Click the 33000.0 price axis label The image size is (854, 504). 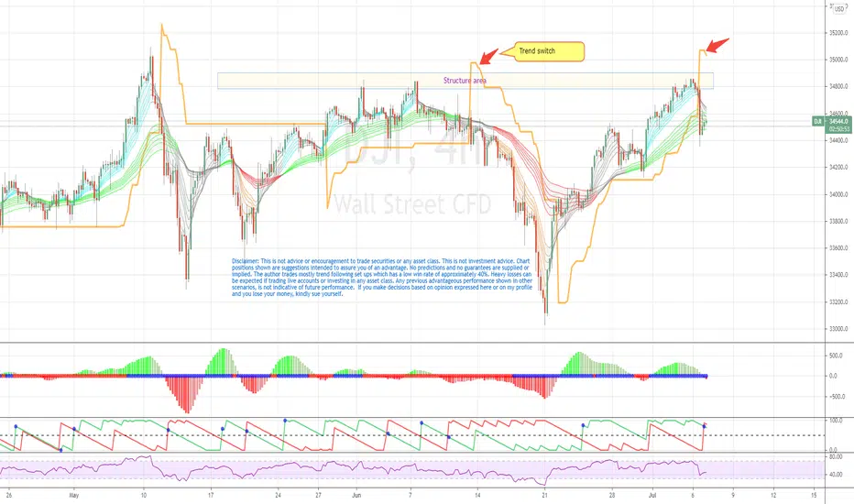coord(838,329)
